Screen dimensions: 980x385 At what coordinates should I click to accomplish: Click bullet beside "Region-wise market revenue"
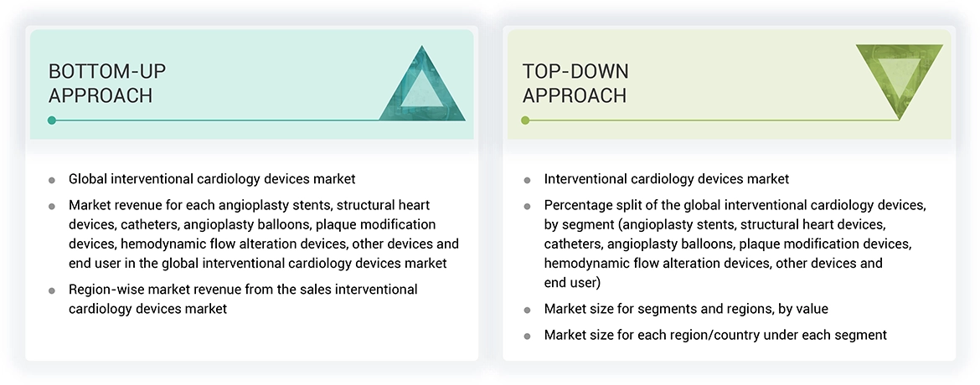point(52,290)
